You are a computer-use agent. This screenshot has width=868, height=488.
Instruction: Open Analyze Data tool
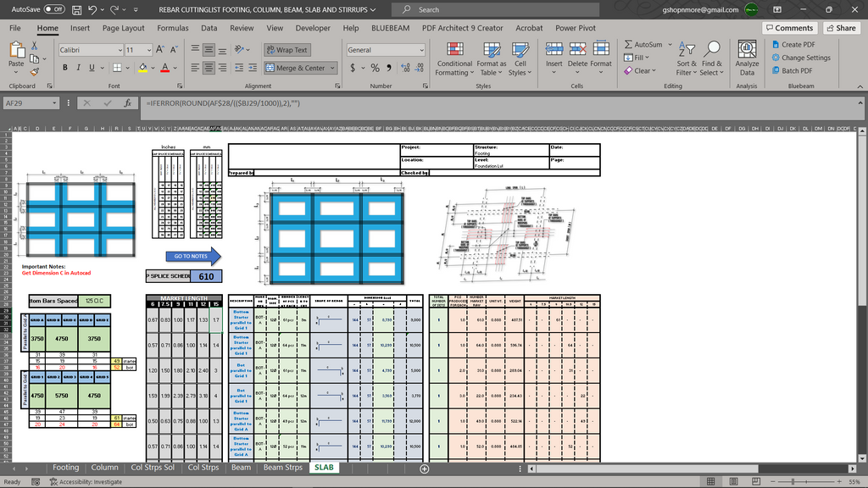click(747, 58)
